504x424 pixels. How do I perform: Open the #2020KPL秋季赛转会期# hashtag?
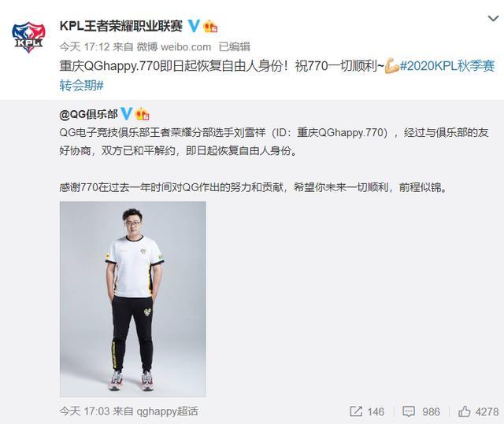coord(277,76)
